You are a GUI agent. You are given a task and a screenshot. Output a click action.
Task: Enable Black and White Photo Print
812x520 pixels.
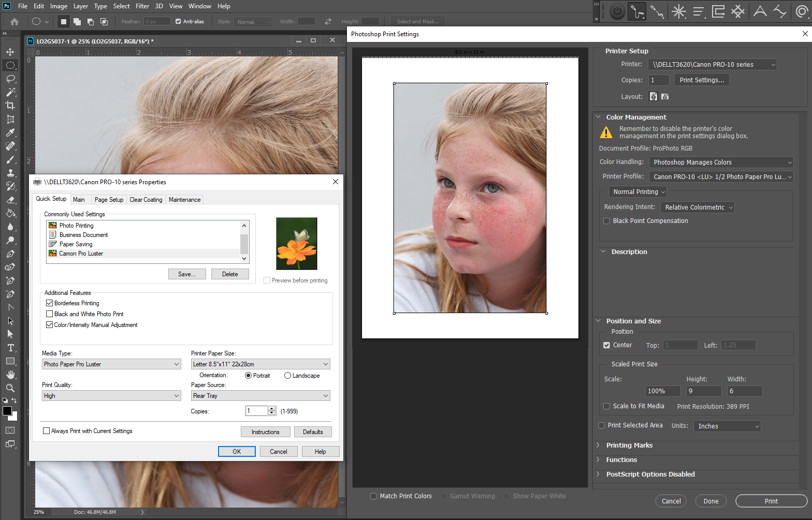coord(50,314)
